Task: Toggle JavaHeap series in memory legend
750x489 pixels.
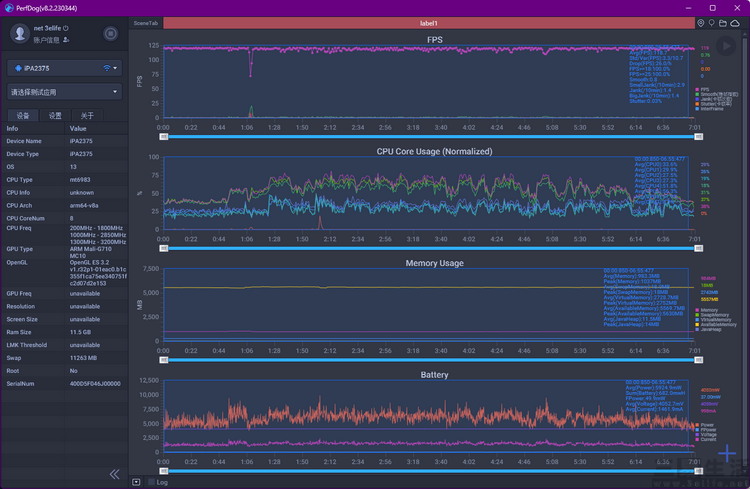Action: pyautogui.click(x=708, y=329)
